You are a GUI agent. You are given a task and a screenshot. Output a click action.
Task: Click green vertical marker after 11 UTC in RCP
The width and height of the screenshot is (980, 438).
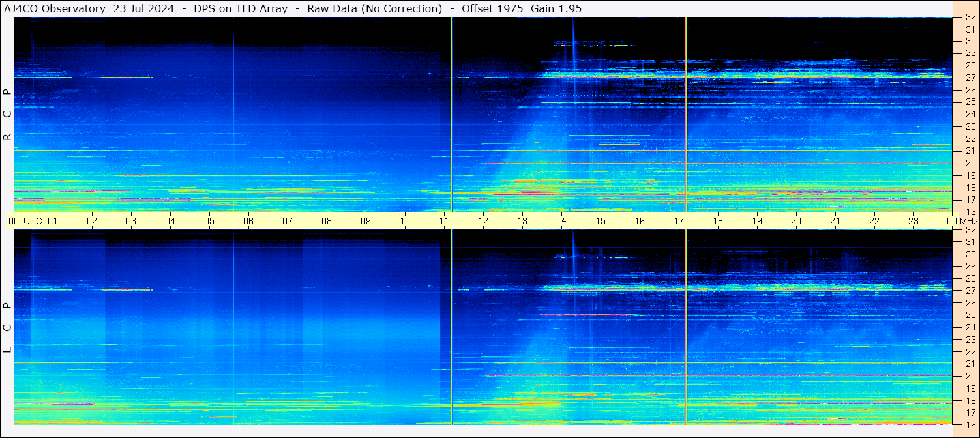[451, 114]
